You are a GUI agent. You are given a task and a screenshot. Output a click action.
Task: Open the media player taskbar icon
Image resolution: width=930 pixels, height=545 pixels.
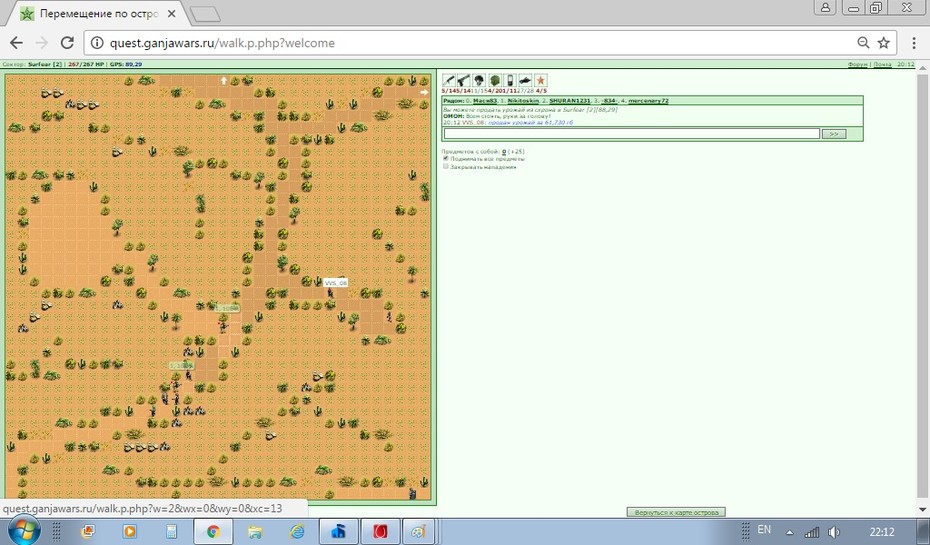click(129, 531)
